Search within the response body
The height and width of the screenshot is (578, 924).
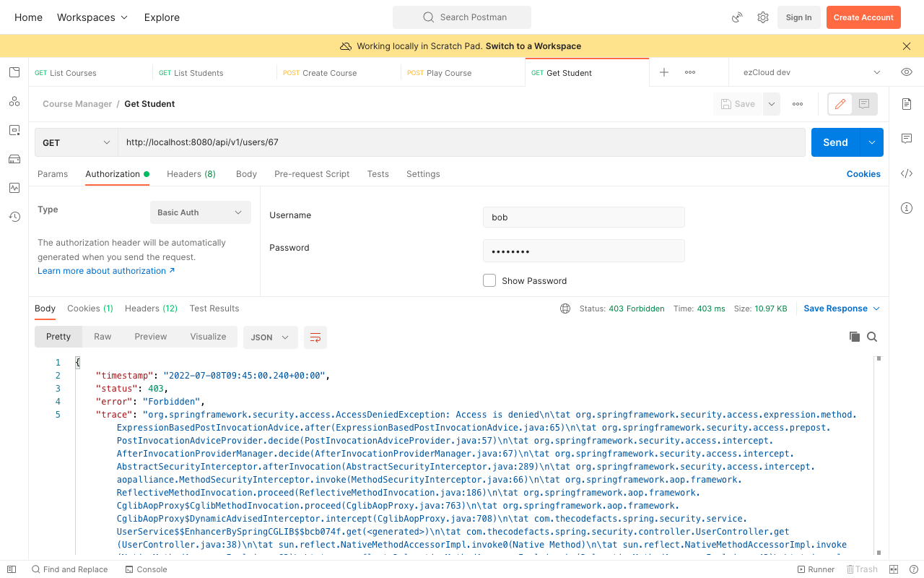[x=872, y=337]
